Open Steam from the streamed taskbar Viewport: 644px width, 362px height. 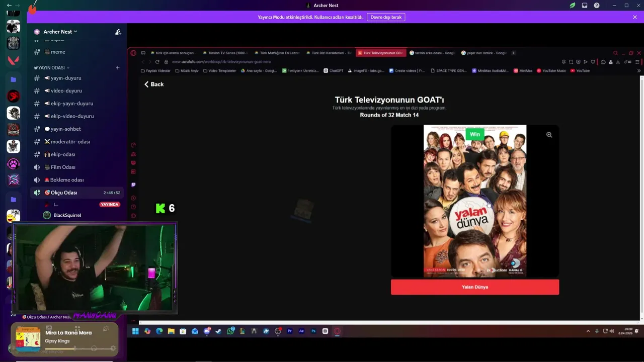click(x=218, y=331)
